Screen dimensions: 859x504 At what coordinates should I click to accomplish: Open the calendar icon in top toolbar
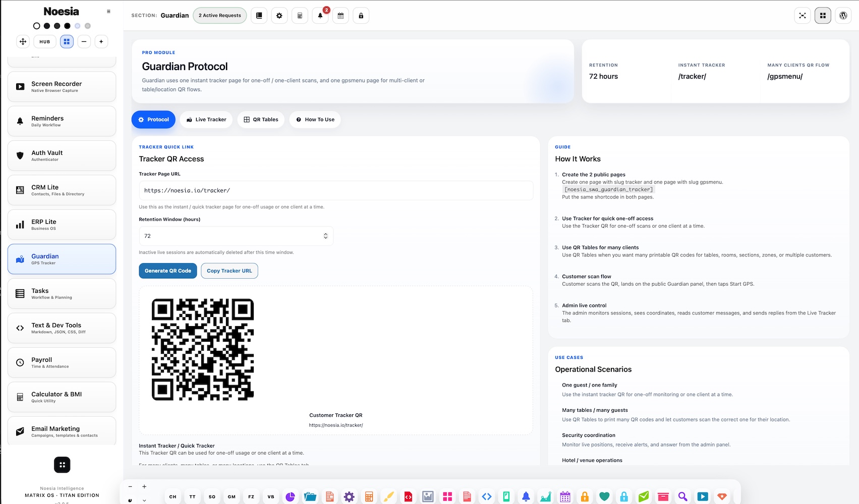coord(340,16)
